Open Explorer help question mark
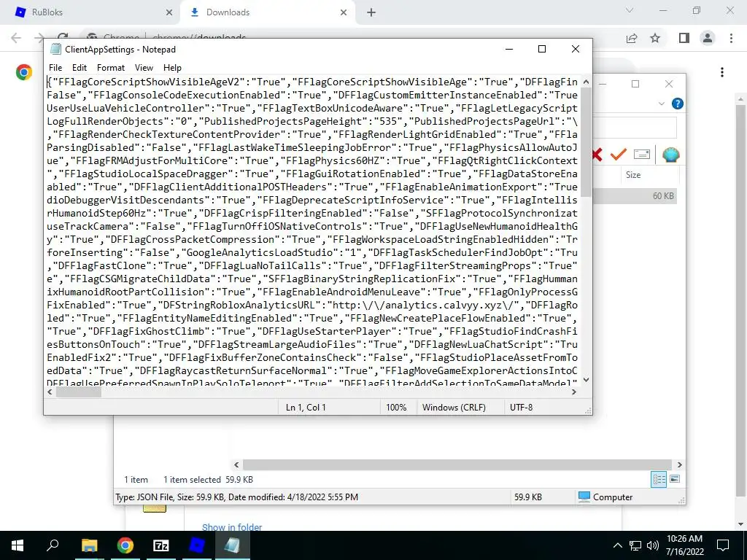The image size is (747, 560). coord(677,104)
